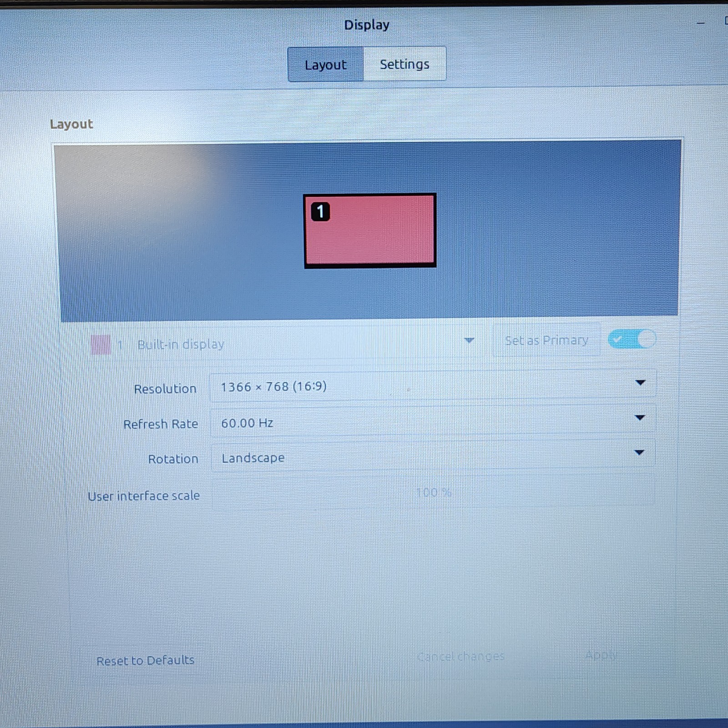
Task: Select monitor 1 in layout preview
Action: coord(370,231)
